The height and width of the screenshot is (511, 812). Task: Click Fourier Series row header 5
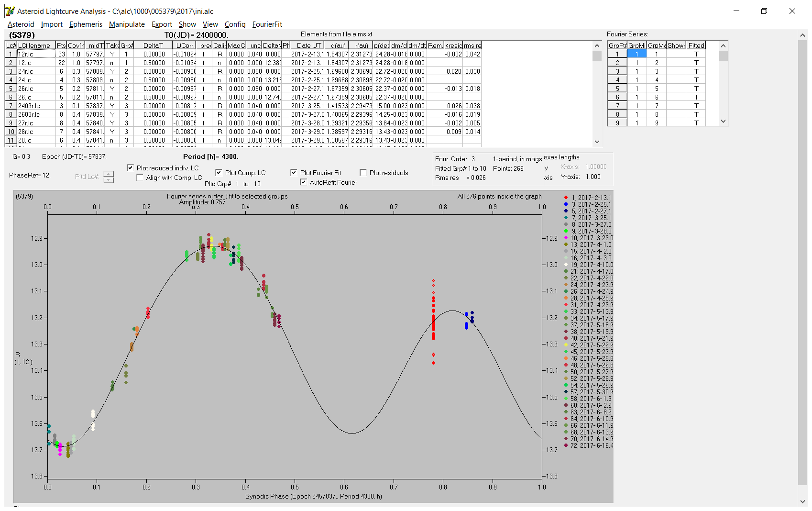coord(617,89)
